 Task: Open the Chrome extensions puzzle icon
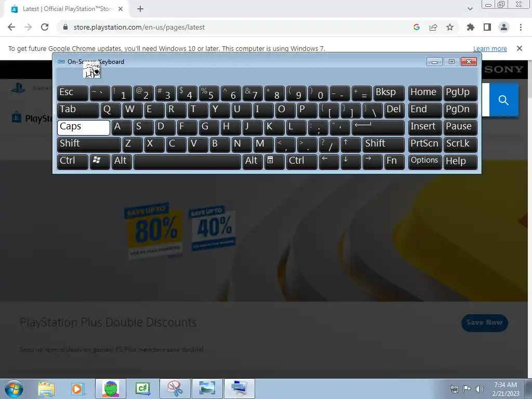pos(471,27)
